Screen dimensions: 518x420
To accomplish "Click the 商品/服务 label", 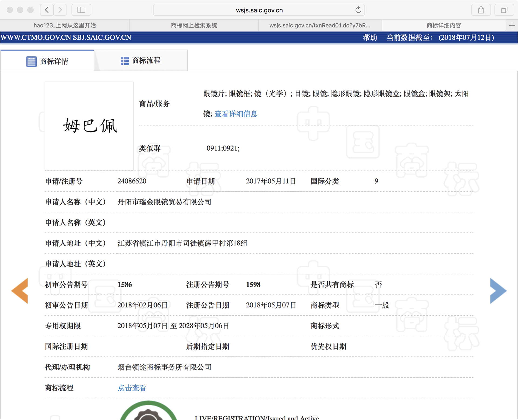I will pos(154,104).
